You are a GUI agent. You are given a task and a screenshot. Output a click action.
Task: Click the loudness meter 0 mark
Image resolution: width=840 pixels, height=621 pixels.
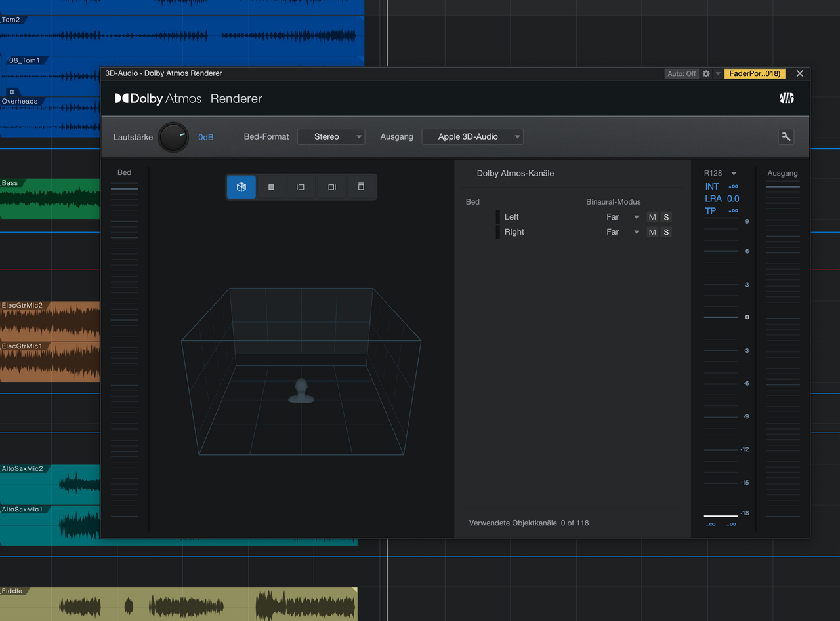pos(747,317)
